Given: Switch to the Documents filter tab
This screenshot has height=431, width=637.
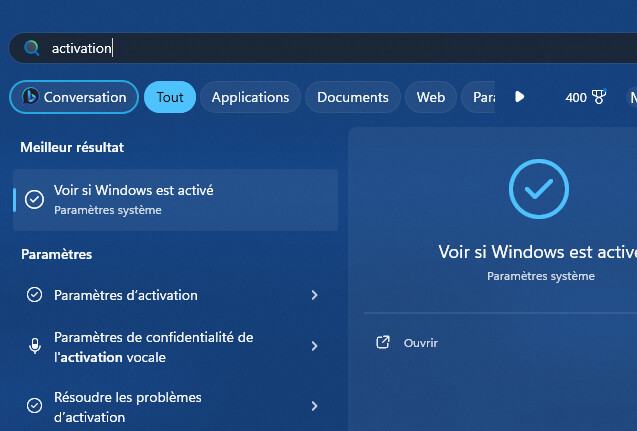Looking at the screenshot, I should (352, 97).
